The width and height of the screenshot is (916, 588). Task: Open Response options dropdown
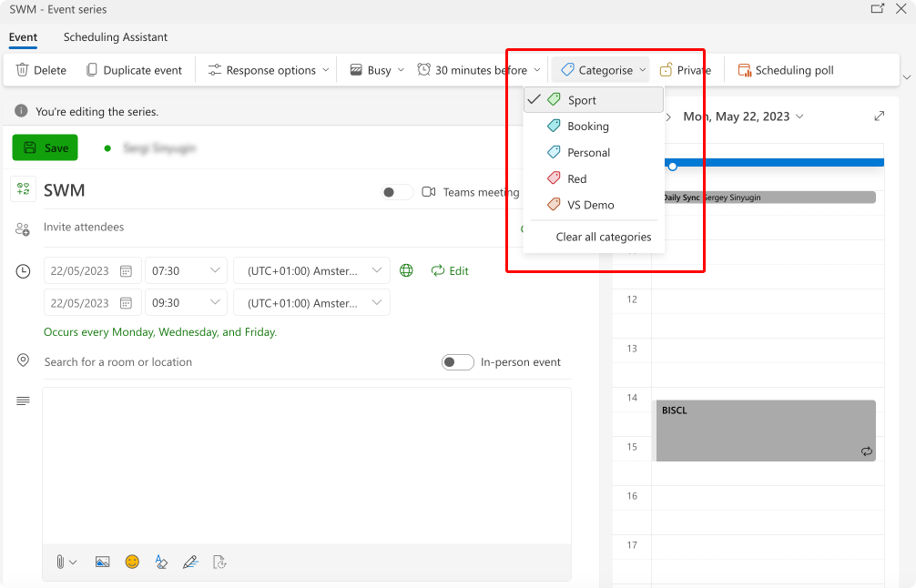click(x=269, y=70)
